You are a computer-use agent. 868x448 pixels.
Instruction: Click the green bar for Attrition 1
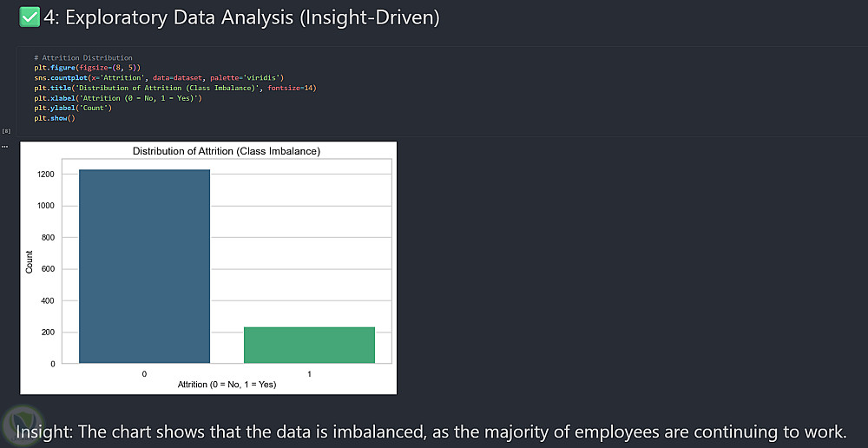(x=309, y=345)
